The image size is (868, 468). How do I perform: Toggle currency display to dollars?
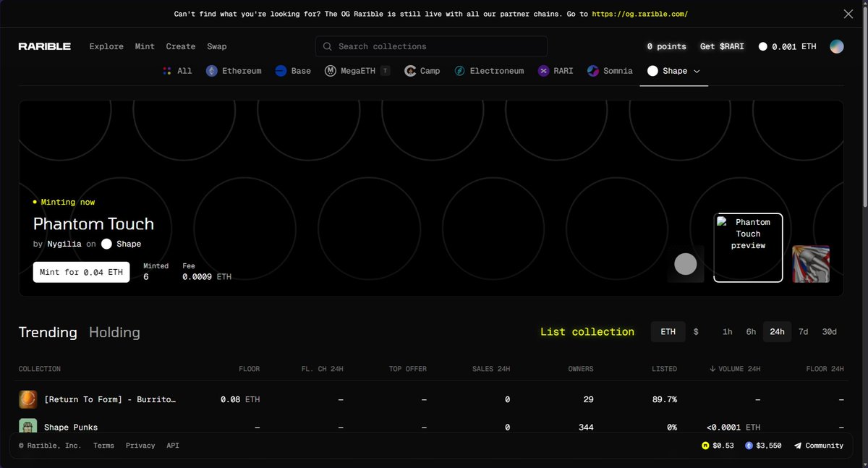695,331
